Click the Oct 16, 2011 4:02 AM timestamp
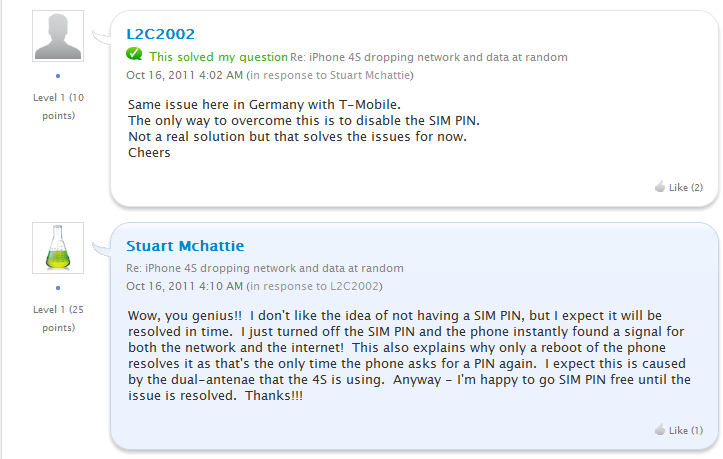 pos(184,75)
